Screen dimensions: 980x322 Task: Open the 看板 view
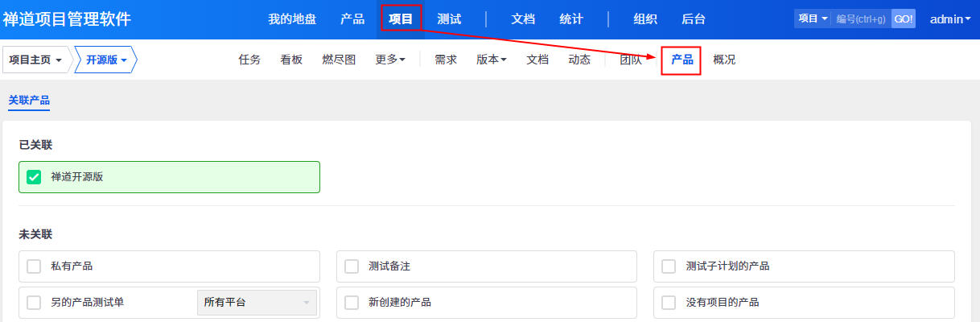click(x=291, y=60)
